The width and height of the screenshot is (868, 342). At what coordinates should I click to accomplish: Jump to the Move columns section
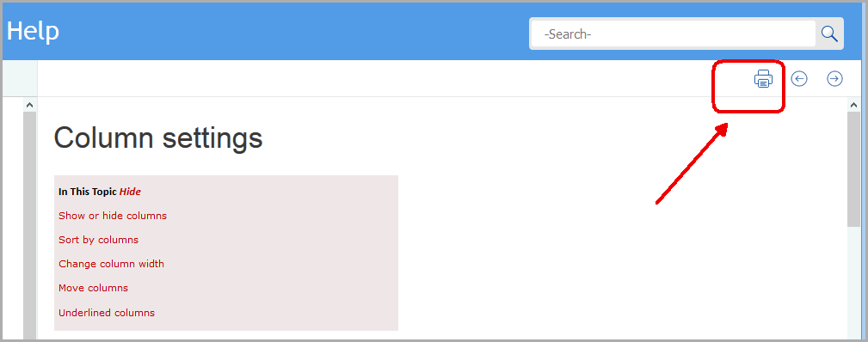(93, 289)
